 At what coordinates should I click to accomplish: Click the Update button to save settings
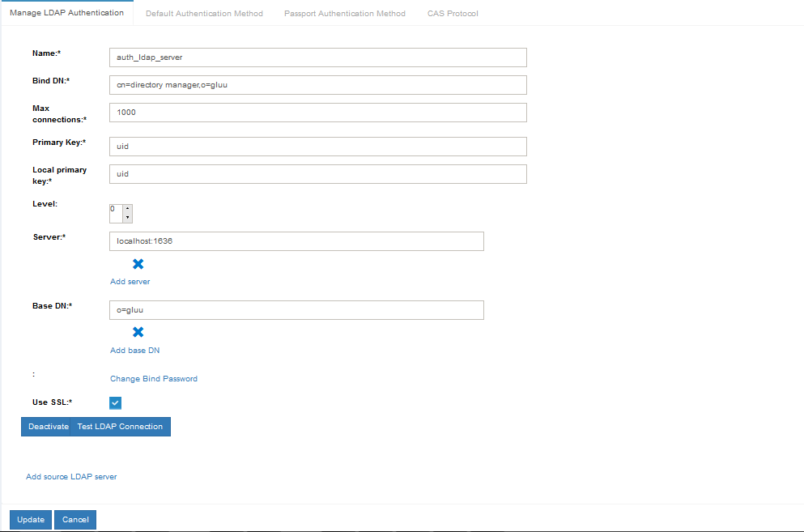tap(30, 519)
